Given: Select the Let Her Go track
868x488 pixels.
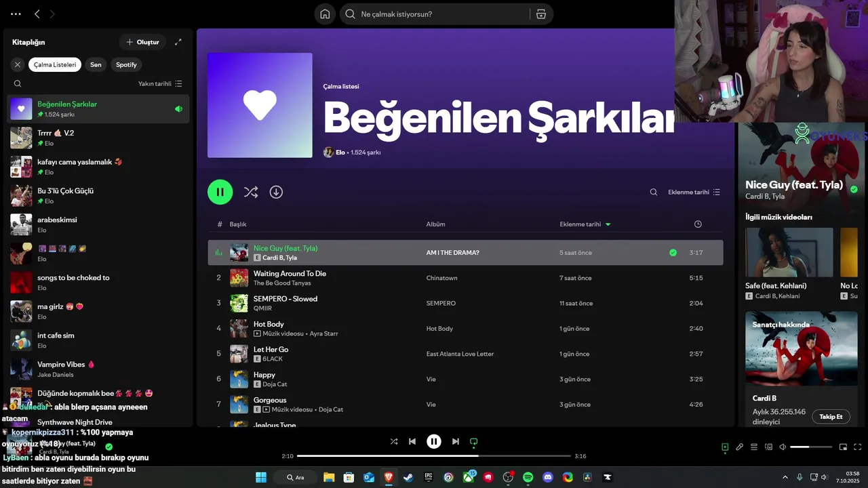Looking at the screenshot, I should 465,354.
